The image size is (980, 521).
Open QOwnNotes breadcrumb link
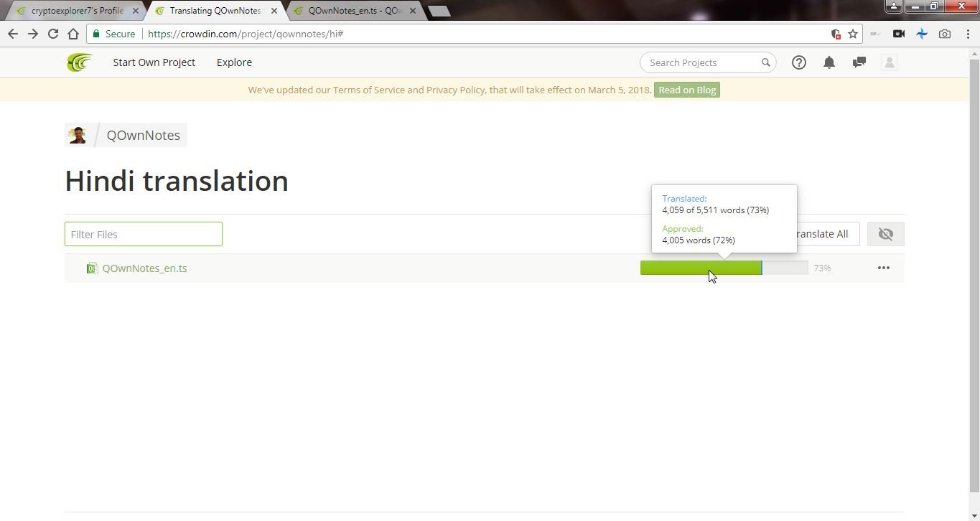(143, 135)
